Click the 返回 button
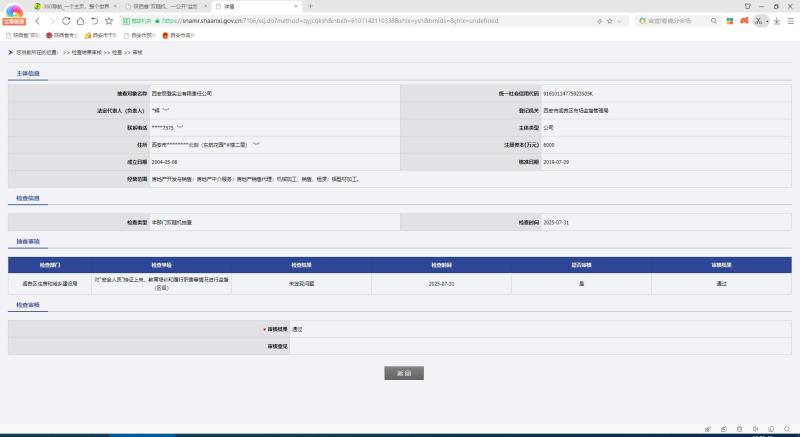 [404, 373]
